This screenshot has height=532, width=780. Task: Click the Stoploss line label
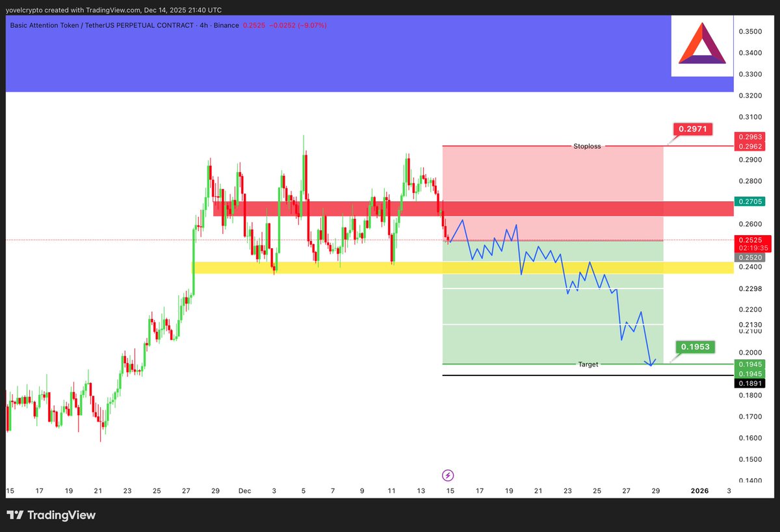587,146
